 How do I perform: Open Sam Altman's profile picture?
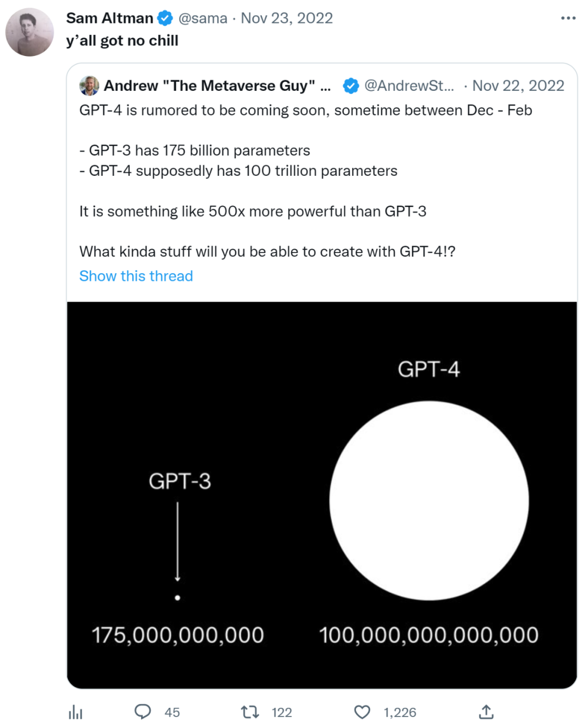(29, 32)
